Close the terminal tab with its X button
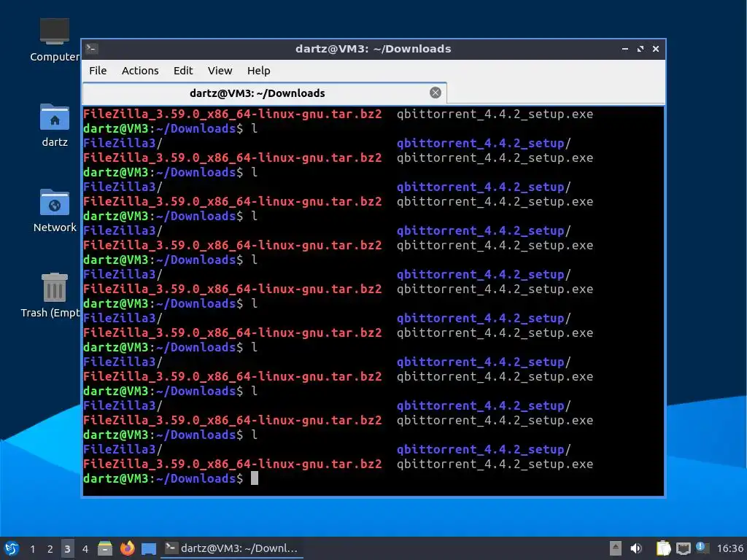Image resolution: width=747 pixels, height=560 pixels. coord(435,93)
